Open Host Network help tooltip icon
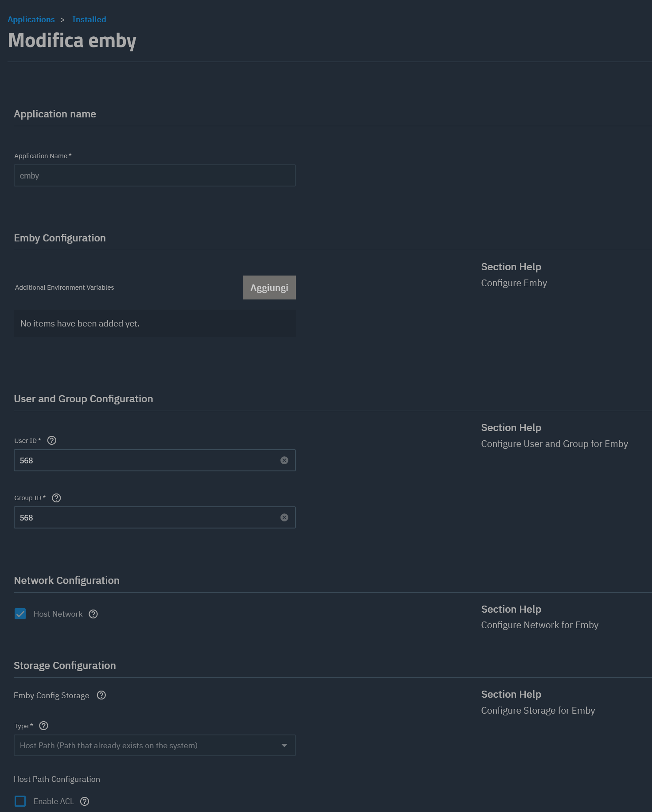 pos(93,614)
